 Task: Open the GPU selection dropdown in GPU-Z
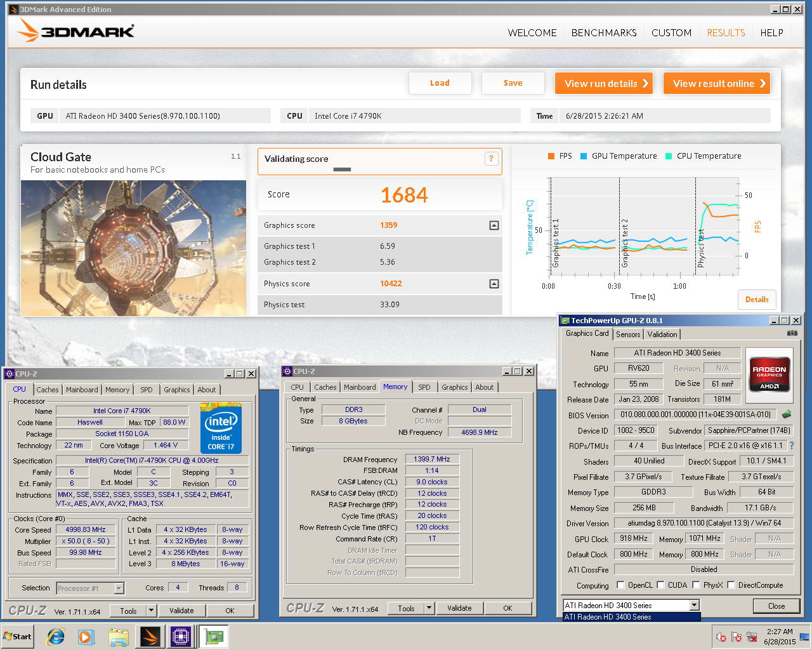695,605
